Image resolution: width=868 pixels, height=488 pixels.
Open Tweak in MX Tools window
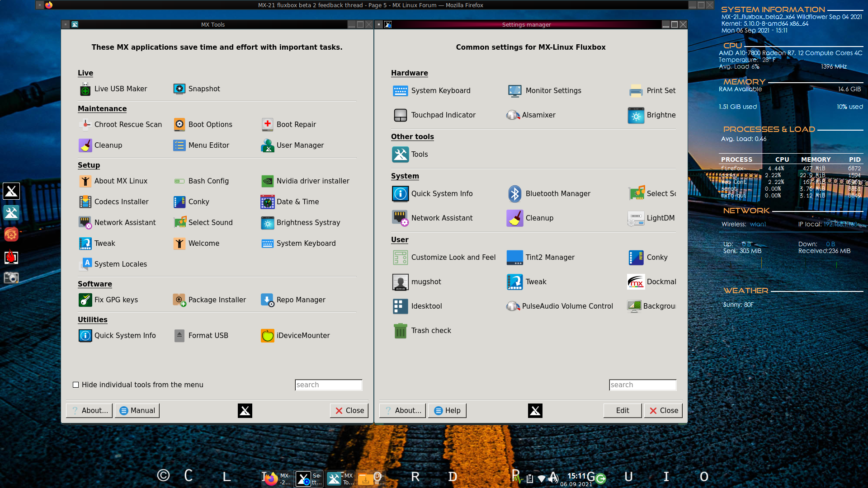pyautogui.click(x=97, y=243)
